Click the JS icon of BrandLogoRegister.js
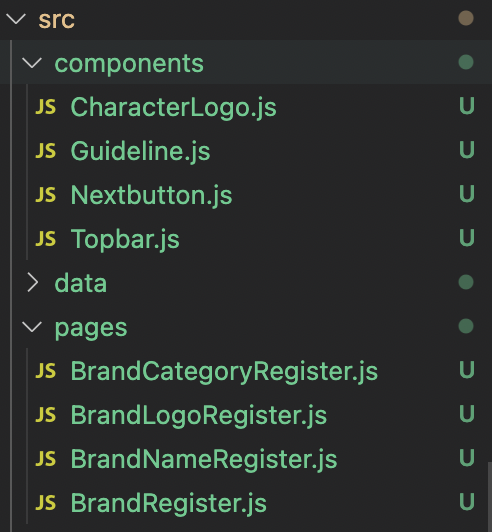The width and height of the screenshot is (492, 532). pos(45,415)
